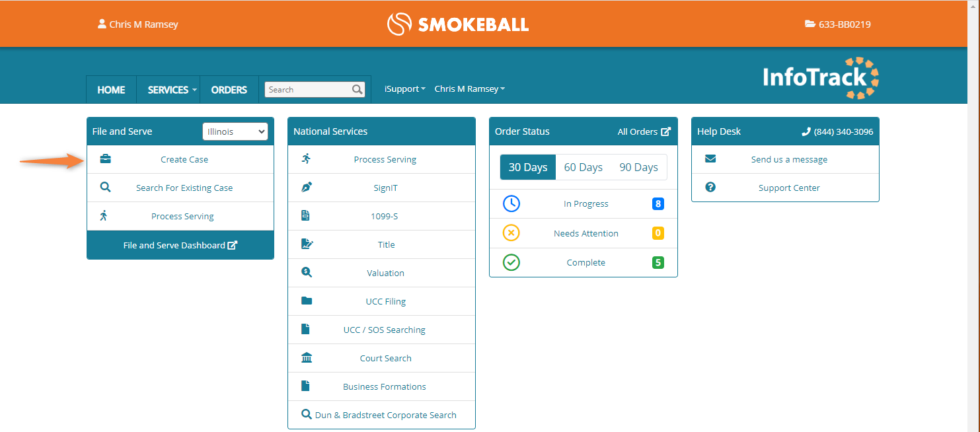The image size is (980, 432).
Task: Expand the iSupport dropdown
Action: click(405, 89)
